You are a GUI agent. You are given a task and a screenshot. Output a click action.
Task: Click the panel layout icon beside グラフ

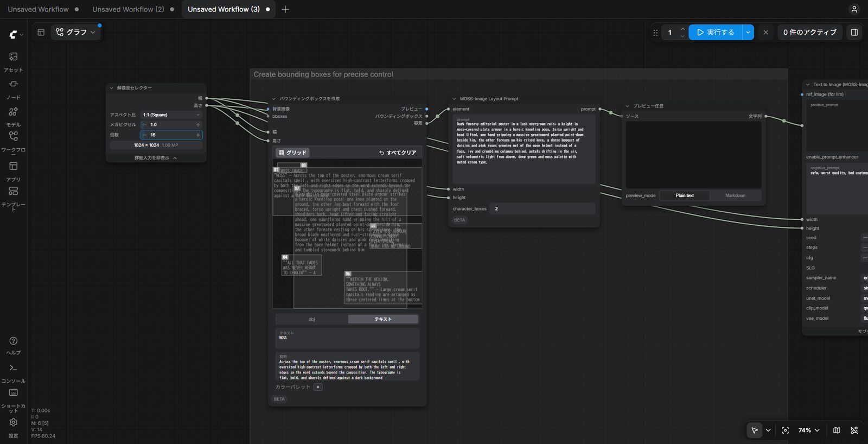coord(41,32)
